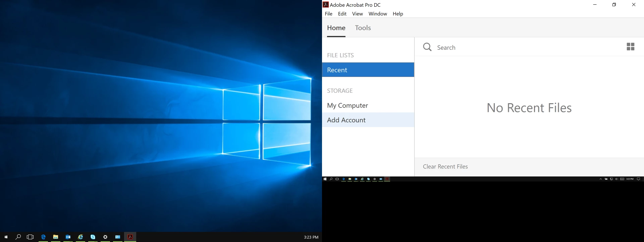Screen dimensions: 644x242
Task: Open Settings gear on left taskbar
Action: (x=105, y=237)
